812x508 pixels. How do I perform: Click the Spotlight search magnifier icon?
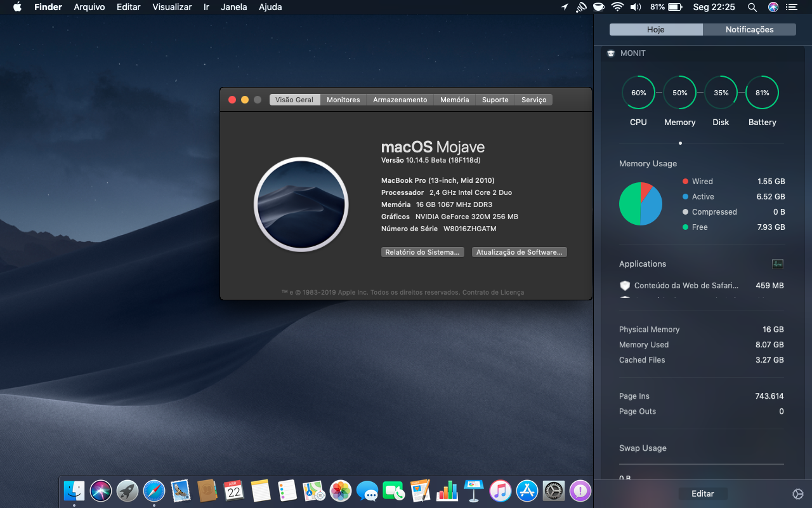click(752, 8)
